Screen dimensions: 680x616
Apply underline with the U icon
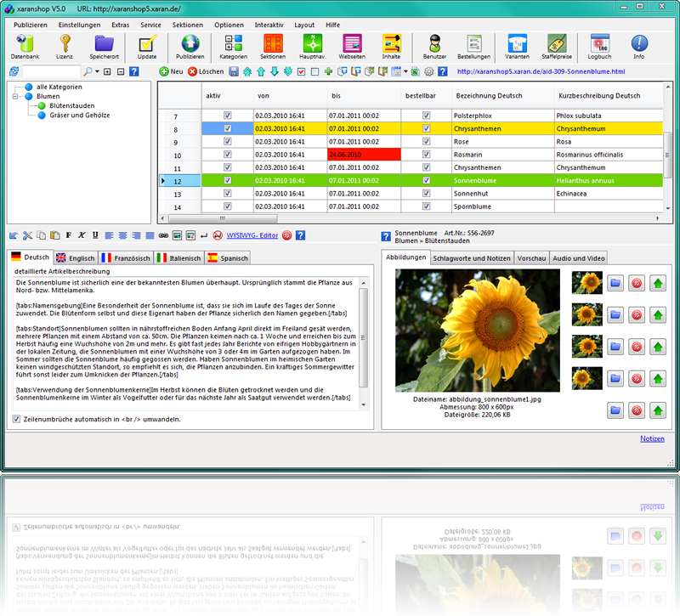(x=95, y=235)
